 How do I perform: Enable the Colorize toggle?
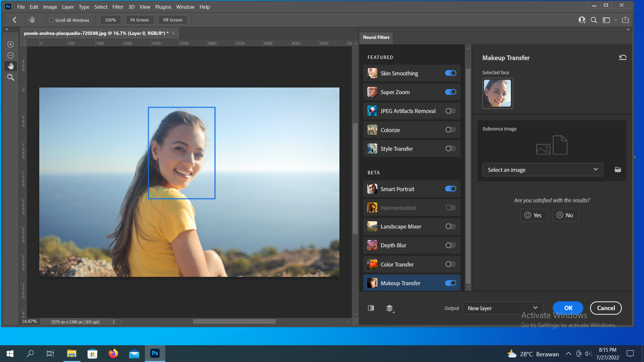point(450,130)
